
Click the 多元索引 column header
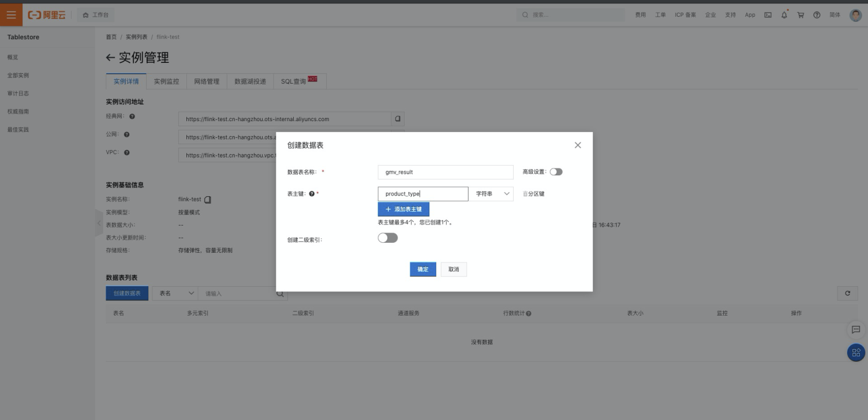pyautogui.click(x=197, y=313)
